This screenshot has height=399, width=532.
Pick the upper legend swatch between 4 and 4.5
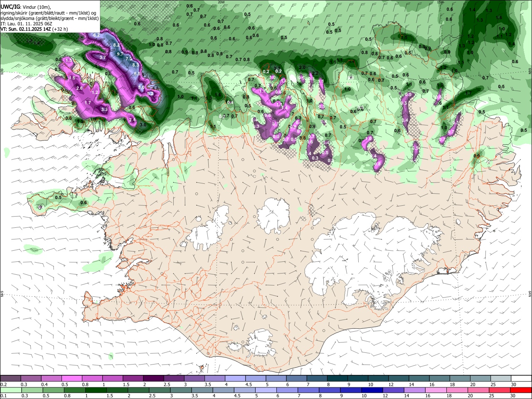coord(235,379)
